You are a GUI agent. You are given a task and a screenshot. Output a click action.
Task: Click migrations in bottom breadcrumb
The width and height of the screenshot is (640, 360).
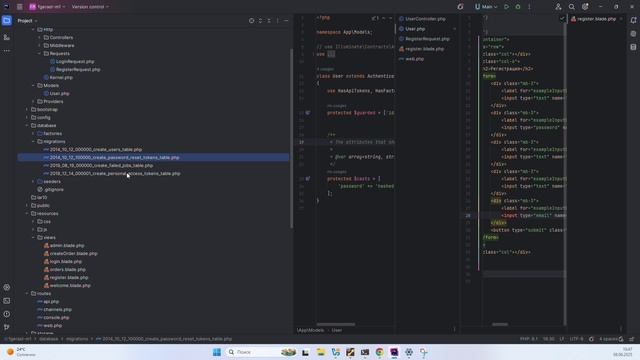pos(77,339)
